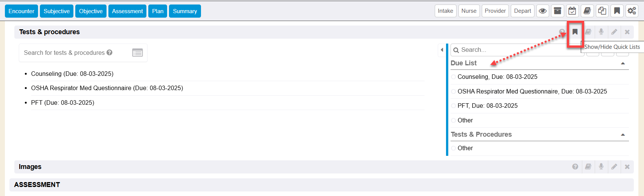This screenshot has width=644, height=196.
Task: Collapse the Due List section arrow
Action: point(623,63)
